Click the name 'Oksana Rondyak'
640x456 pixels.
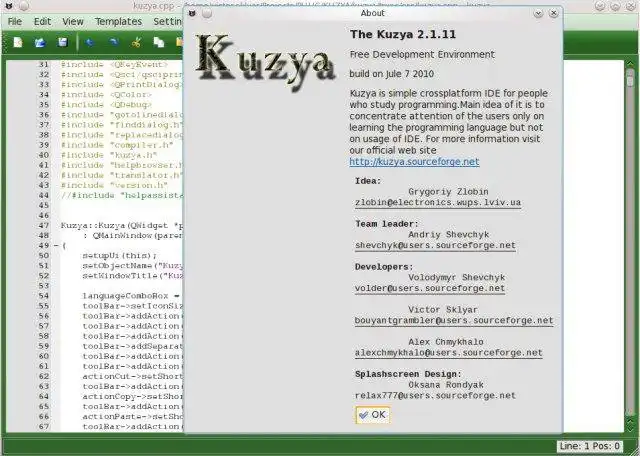pyautogui.click(x=446, y=385)
